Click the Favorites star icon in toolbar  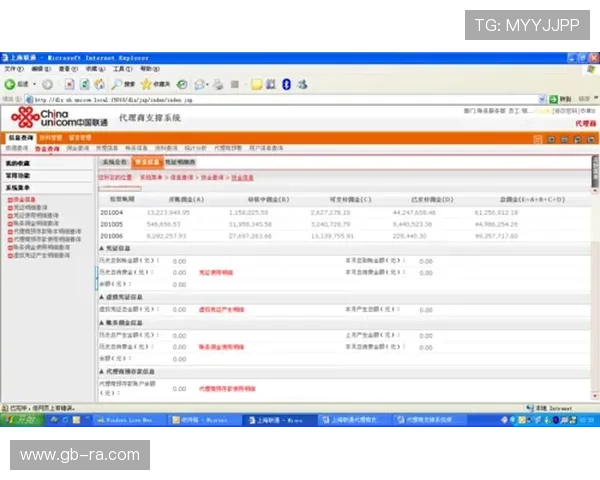(x=146, y=85)
